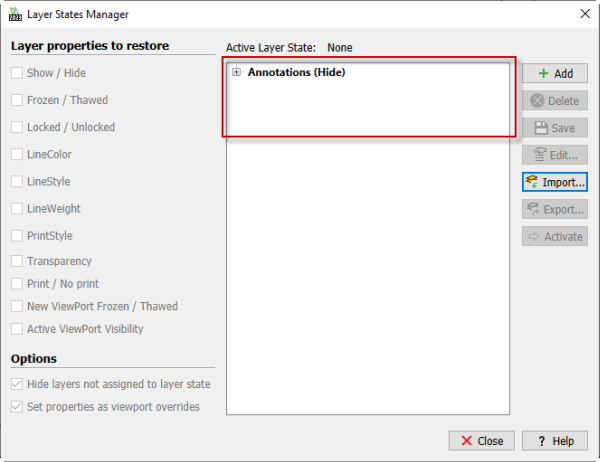
Task: Click the question mark icon on Help
Action: click(x=541, y=441)
